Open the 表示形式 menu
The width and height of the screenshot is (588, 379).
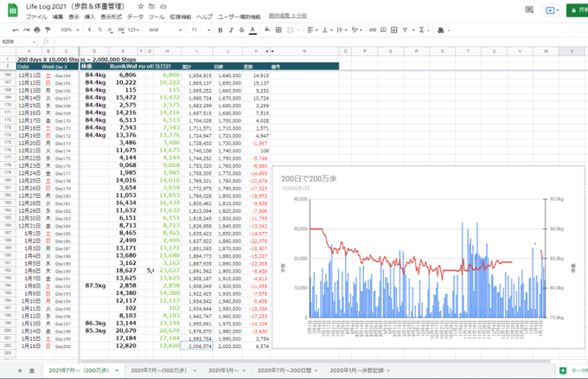111,17
